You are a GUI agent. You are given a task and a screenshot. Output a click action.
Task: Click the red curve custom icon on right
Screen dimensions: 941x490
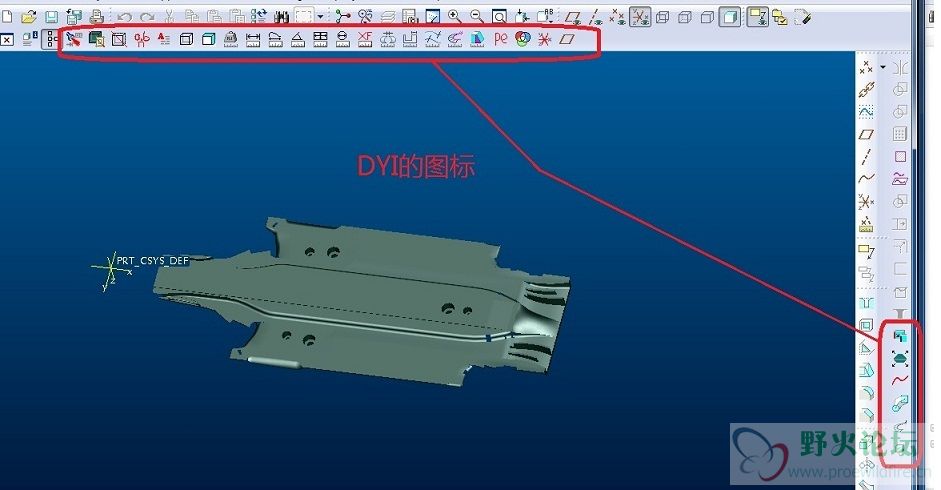tap(900, 380)
